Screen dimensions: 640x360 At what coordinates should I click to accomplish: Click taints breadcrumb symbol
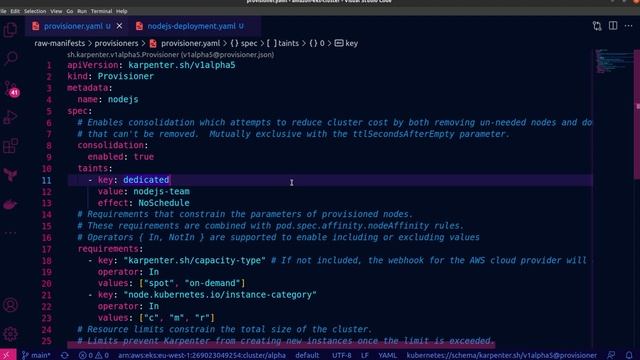coord(283,43)
